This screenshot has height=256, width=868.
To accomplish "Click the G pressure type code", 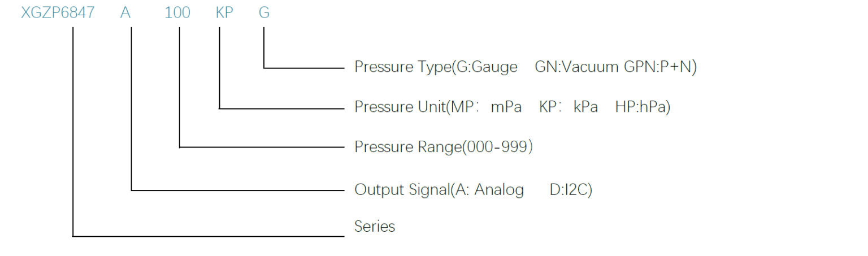I will [x=264, y=13].
